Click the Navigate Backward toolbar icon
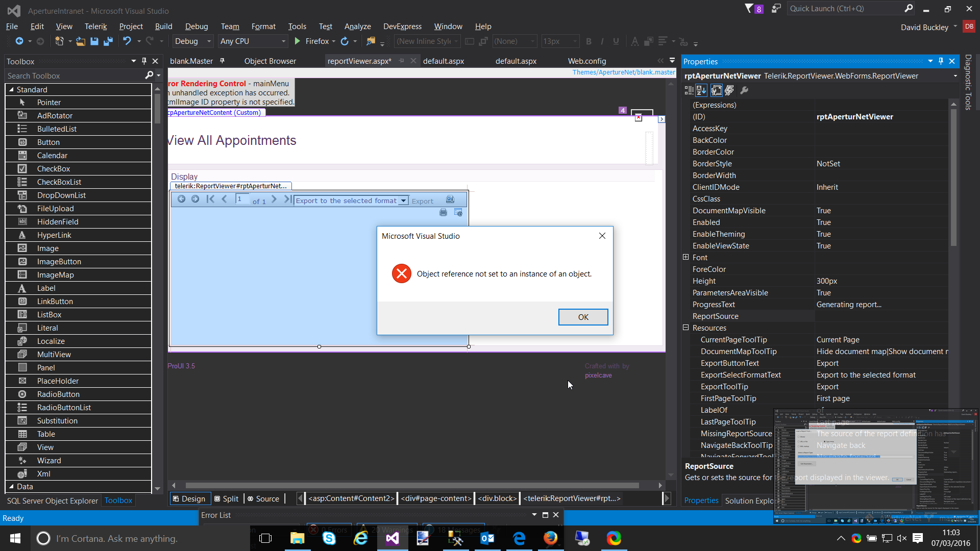 pos(19,41)
